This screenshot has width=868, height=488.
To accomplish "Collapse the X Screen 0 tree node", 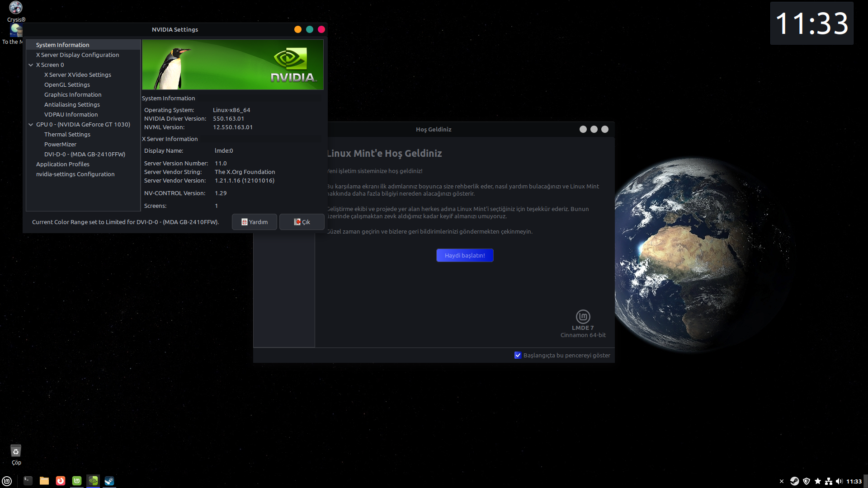I will (31, 65).
